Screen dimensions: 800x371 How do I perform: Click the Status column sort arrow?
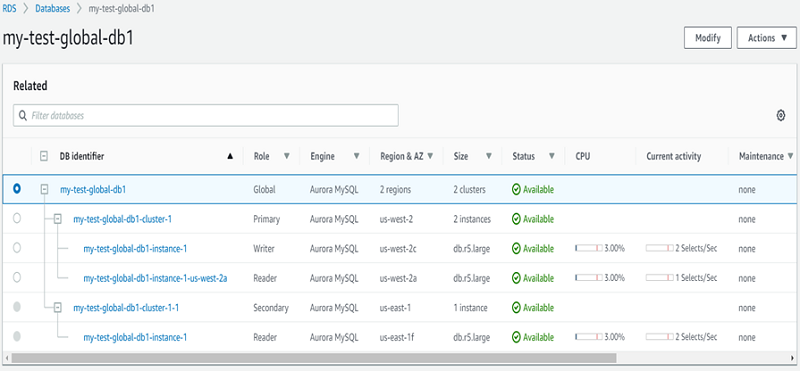(552, 156)
